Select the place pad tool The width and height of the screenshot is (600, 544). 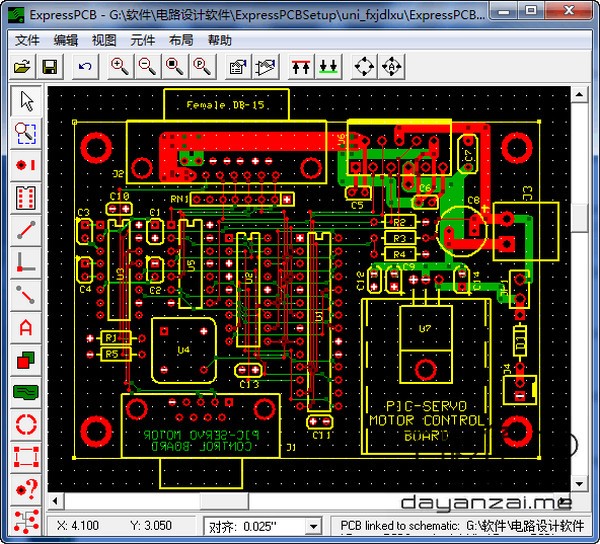(x=26, y=165)
